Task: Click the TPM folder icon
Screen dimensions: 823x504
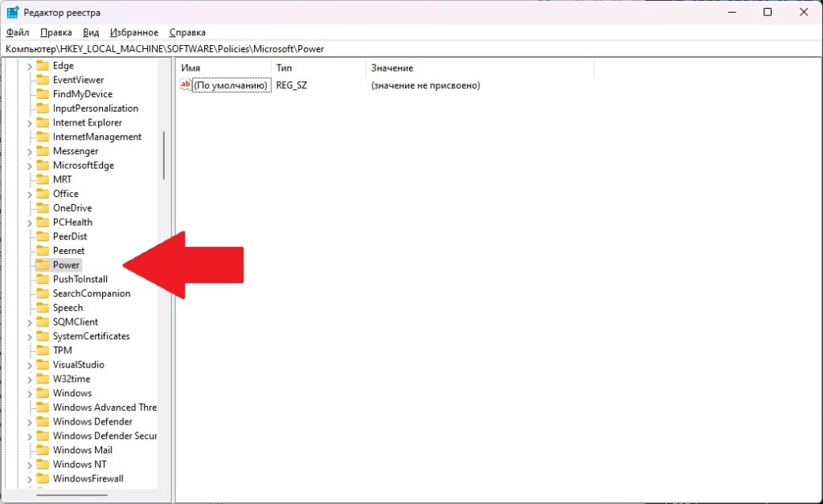Action: (x=43, y=350)
